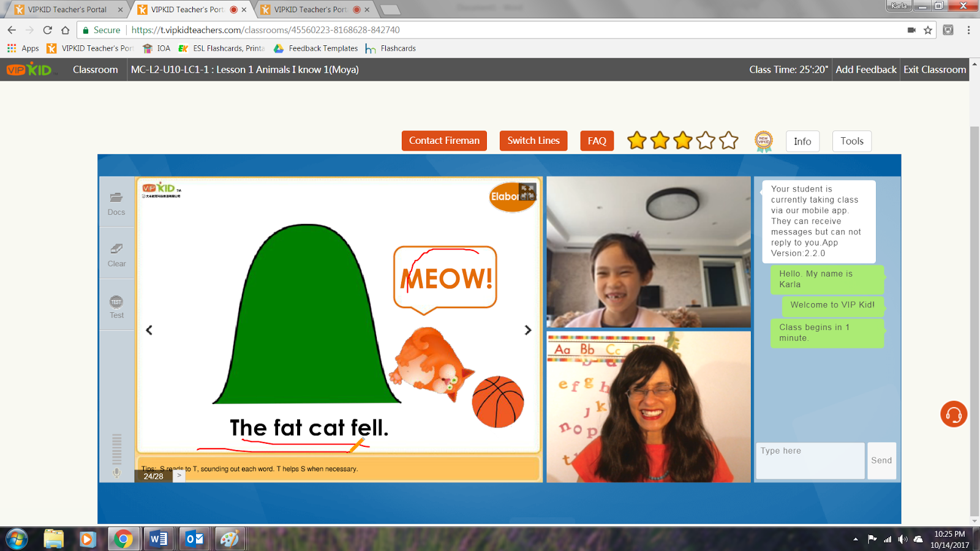Click the browser address bar URL
This screenshot has height=551, width=980.
pyautogui.click(x=265, y=30)
